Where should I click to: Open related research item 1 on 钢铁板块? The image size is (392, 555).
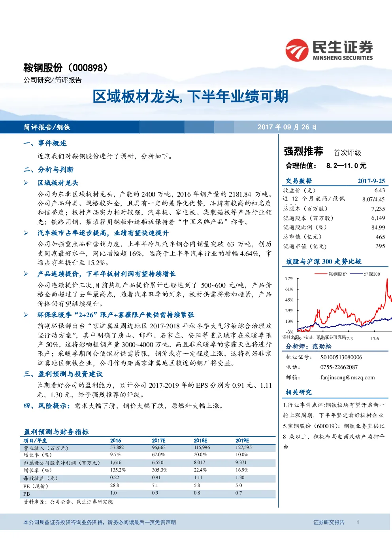[334, 410]
